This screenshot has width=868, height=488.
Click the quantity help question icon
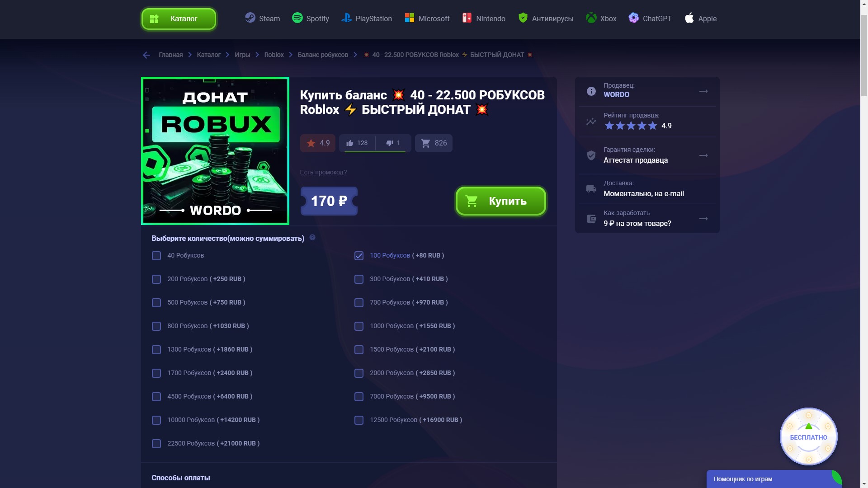312,238
